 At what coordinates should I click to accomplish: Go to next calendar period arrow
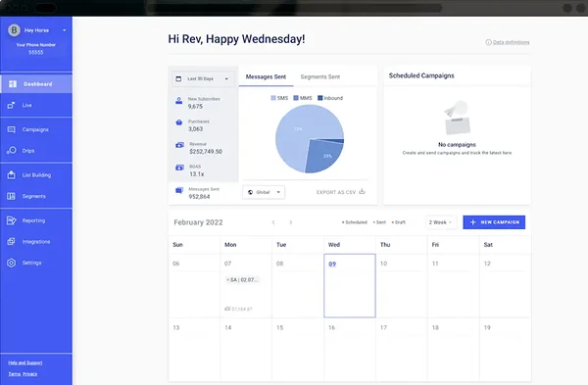[291, 222]
